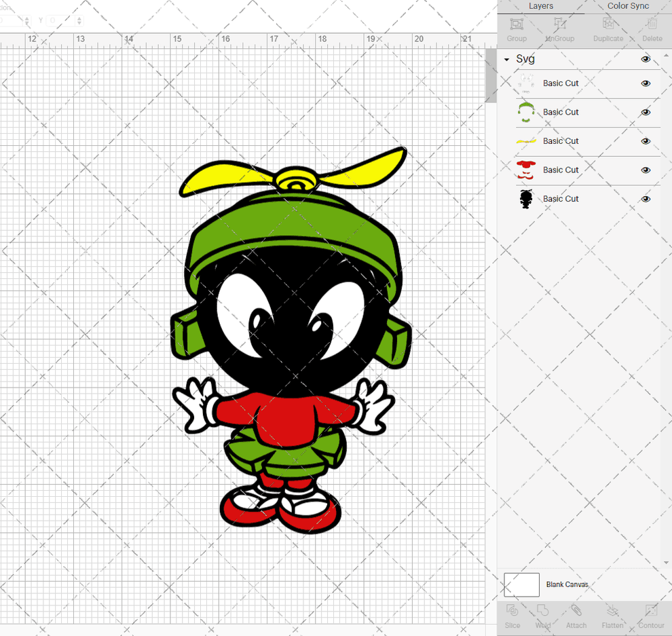The width and height of the screenshot is (672, 636).
Task: Open the Layers tab
Action: (541, 6)
